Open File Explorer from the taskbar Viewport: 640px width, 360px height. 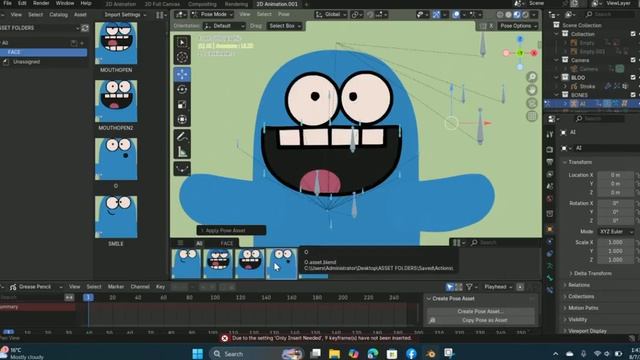[334, 353]
